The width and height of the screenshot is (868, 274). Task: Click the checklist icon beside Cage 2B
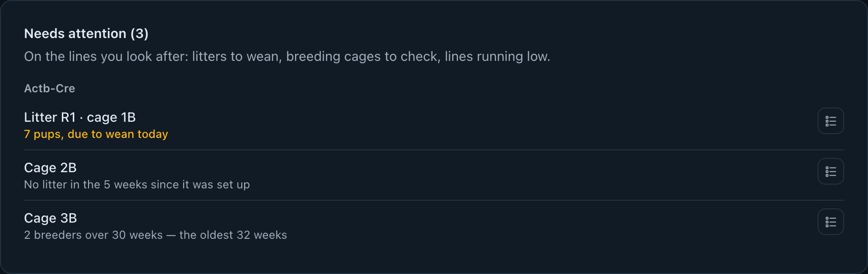[831, 171]
